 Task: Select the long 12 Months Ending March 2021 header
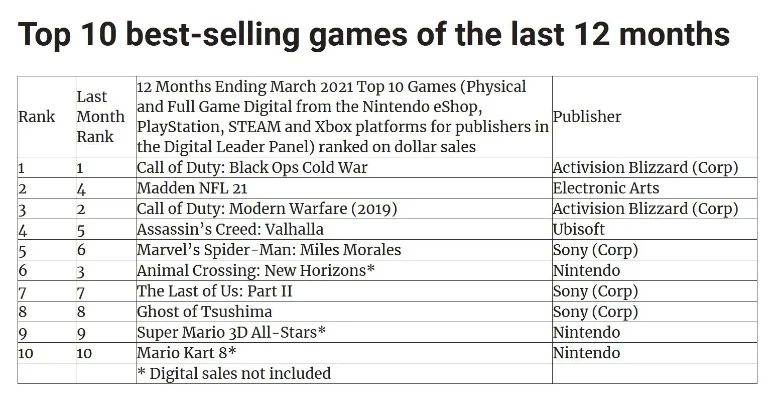(x=343, y=117)
